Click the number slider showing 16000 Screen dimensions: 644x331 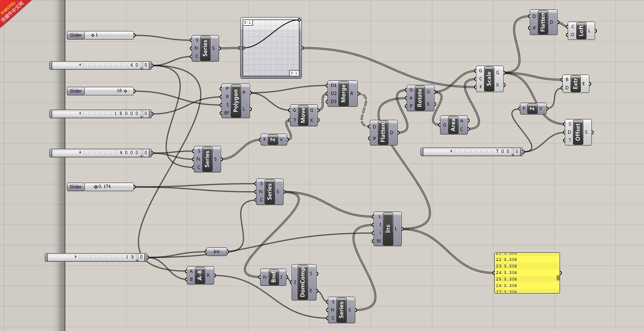(x=101, y=114)
